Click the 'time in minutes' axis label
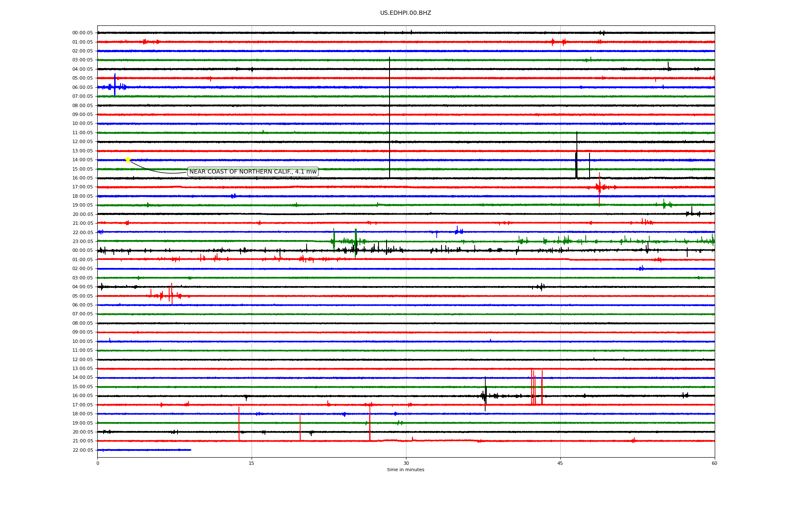Screen dimensions: 812x508 coord(406,469)
